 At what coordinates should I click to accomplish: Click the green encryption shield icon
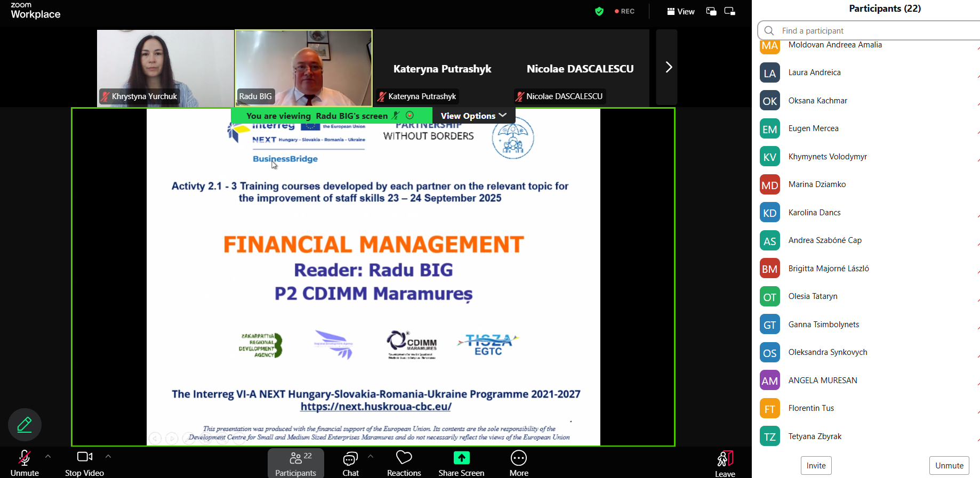599,11
